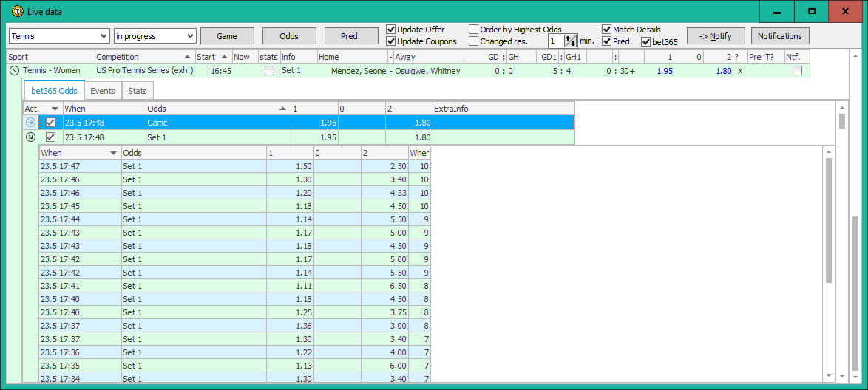
Task: Click the scroll-up arrow of the main panel
Action: (857, 55)
